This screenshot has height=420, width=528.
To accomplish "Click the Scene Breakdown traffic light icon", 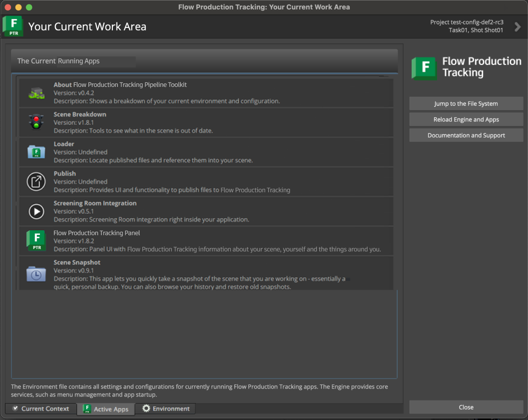I will tap(36, 122).
